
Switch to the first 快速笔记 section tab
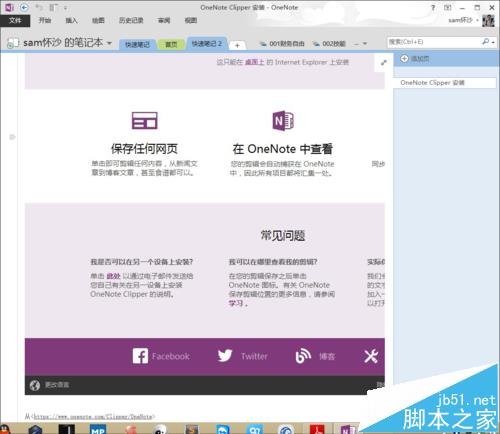point(137,44)
